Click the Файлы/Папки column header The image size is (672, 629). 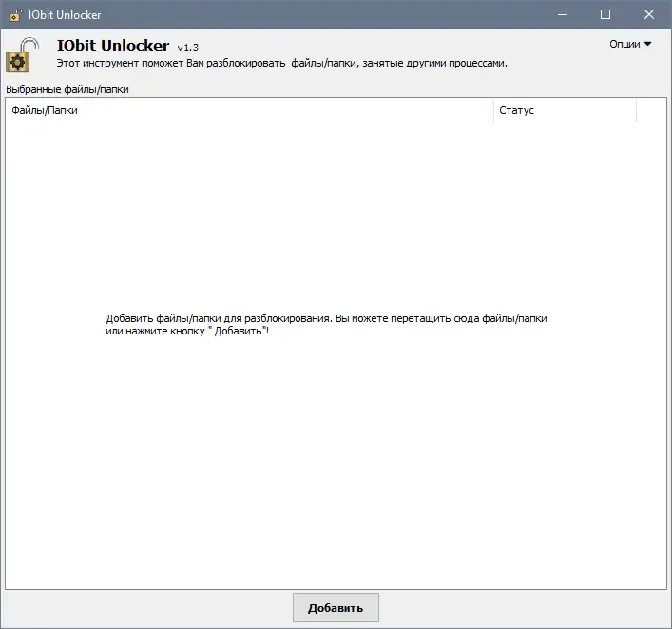point(249,110)
